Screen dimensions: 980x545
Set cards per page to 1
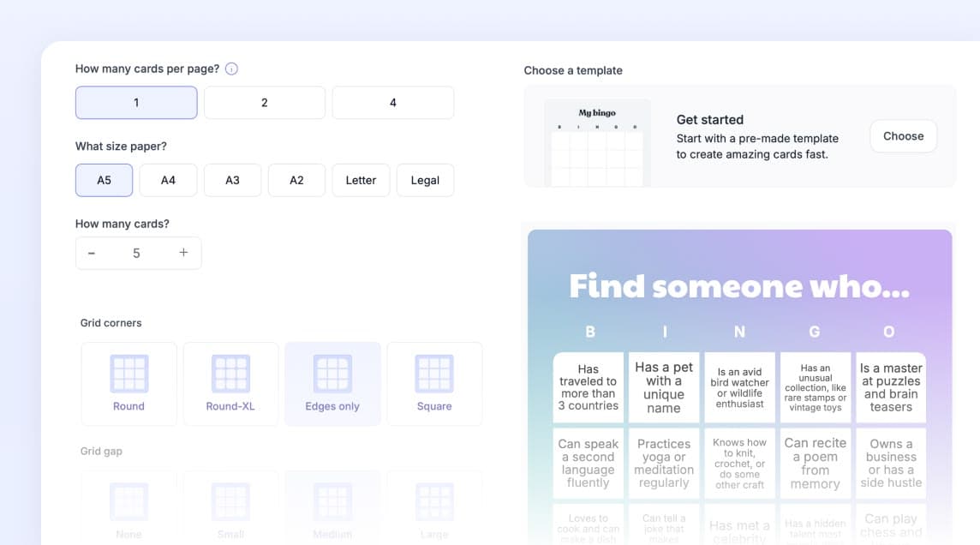136,103
